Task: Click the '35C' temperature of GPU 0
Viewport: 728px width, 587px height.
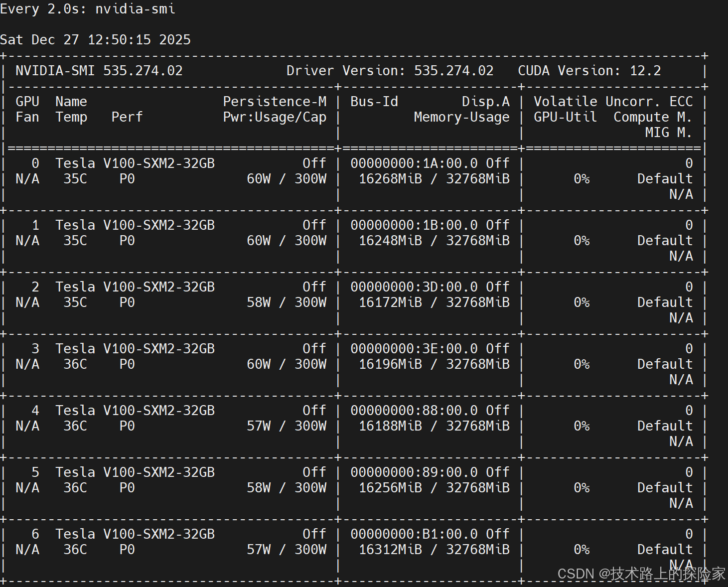Action: coord(75,179)
